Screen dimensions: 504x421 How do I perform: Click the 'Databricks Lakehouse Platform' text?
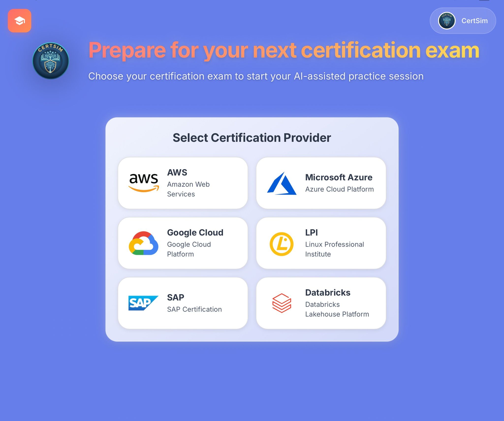(x=337, y=309)
